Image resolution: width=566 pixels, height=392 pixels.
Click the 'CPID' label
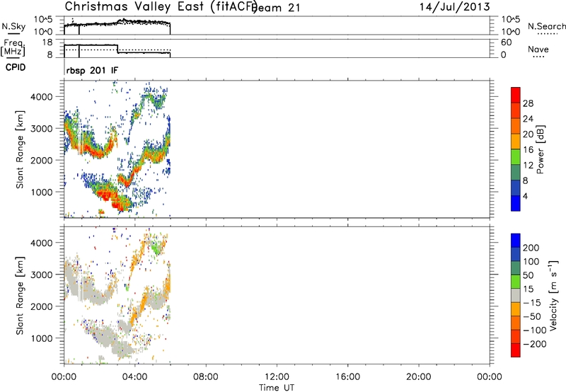[x=16, y=67]
